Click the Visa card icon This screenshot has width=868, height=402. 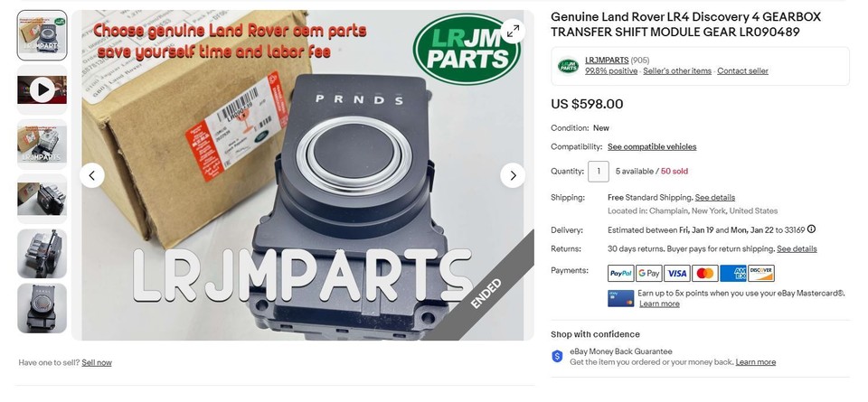point(676,273)
